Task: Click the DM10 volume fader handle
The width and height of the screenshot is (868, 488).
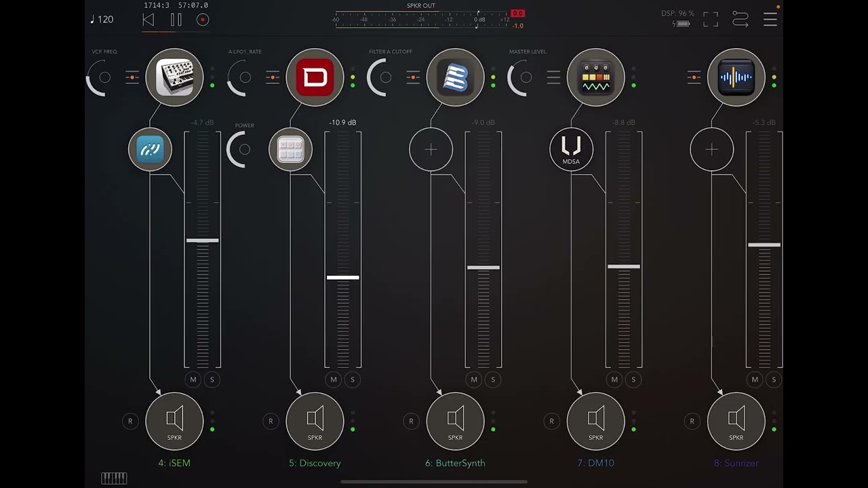Action: (624, 267)
